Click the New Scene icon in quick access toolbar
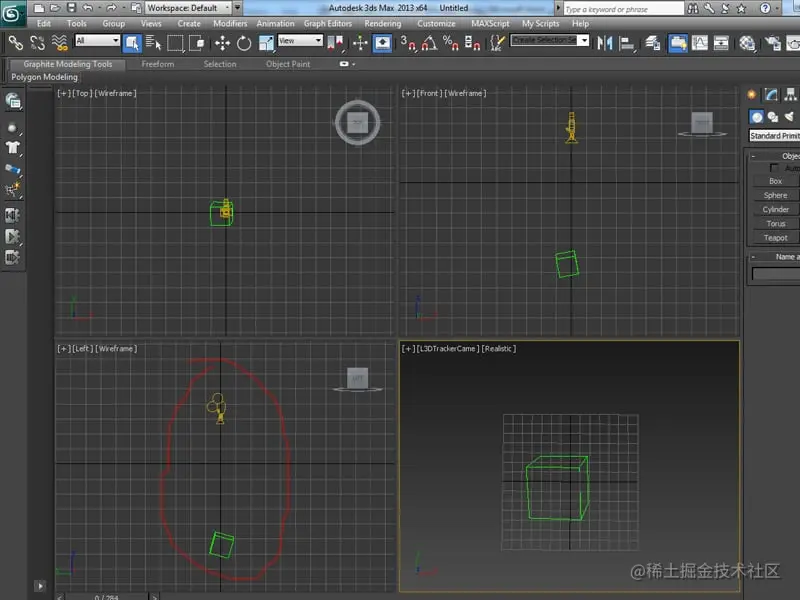800x600 pixels. (39, 8)
